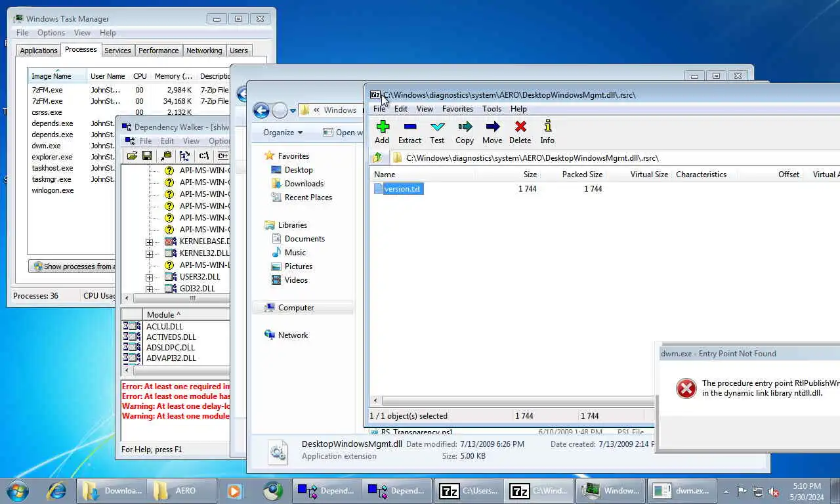Click Open icon in Dependency Walker toolbar
This screenshot has height=504, width=840.
pos(132,156)
